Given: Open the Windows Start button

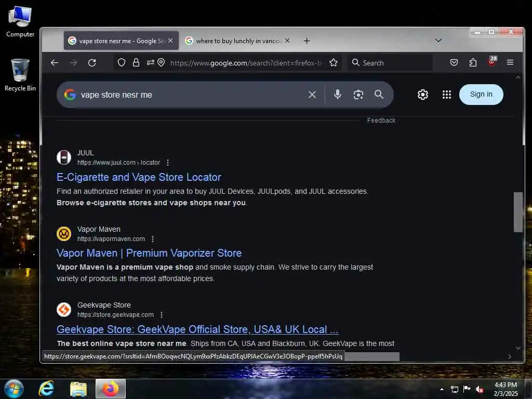Looking at the screenshot, I should [x=14, y=389].
